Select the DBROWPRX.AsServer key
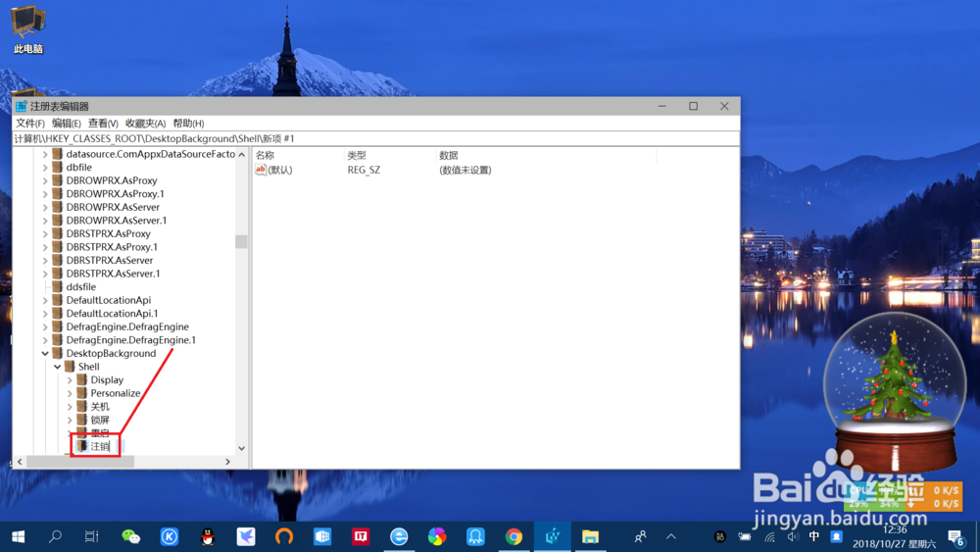 tap(113, 207)
